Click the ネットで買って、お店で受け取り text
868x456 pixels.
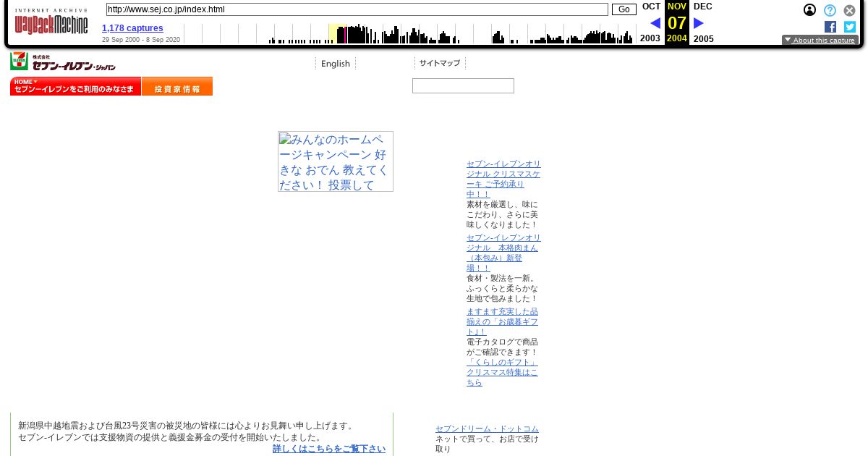pos(487,444)
